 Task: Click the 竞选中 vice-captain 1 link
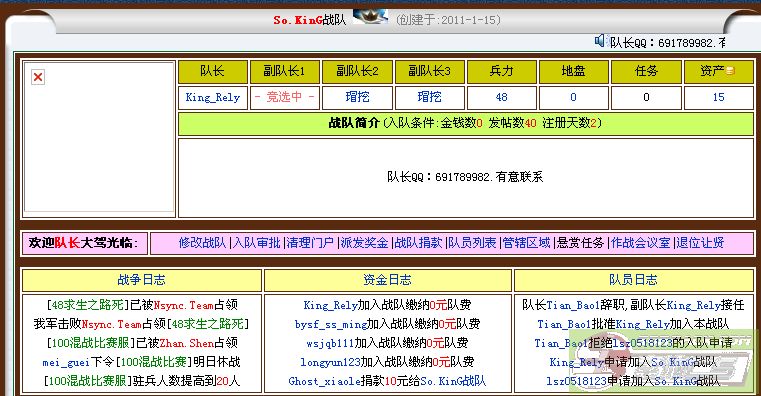(x=284, y=97)
